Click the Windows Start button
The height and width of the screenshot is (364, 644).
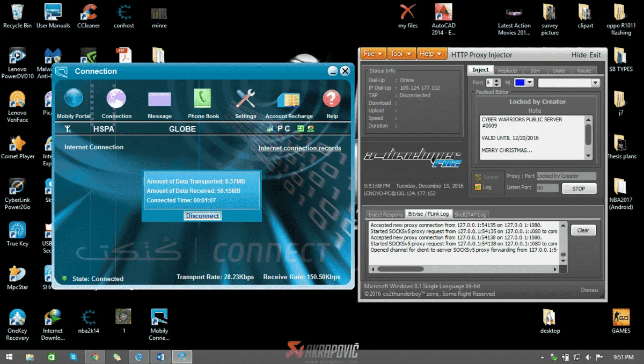9,356
